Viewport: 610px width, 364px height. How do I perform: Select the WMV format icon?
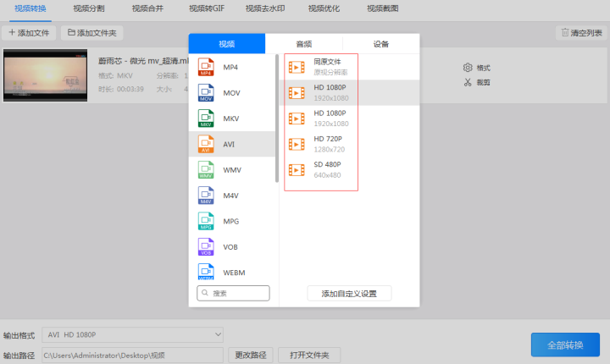pos(206,169)
